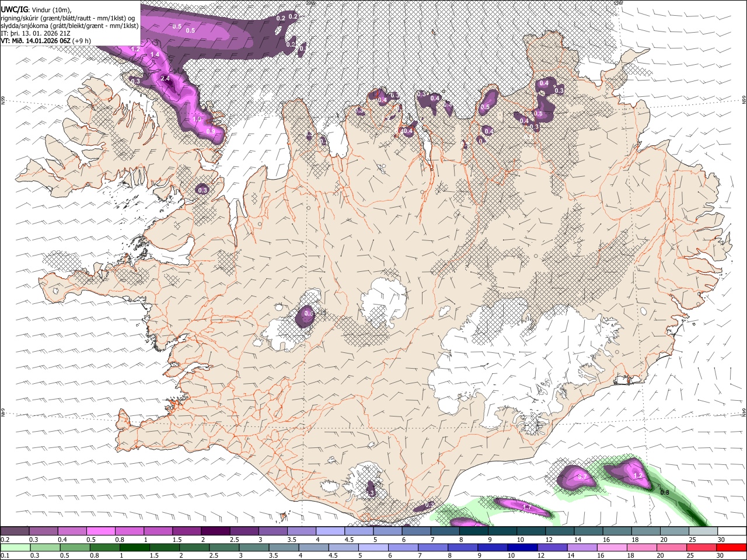Image resolution: width=747 pixels, height=560 pixels.
Task: Click the black 0.8 value label
Action: click(664, 492)
